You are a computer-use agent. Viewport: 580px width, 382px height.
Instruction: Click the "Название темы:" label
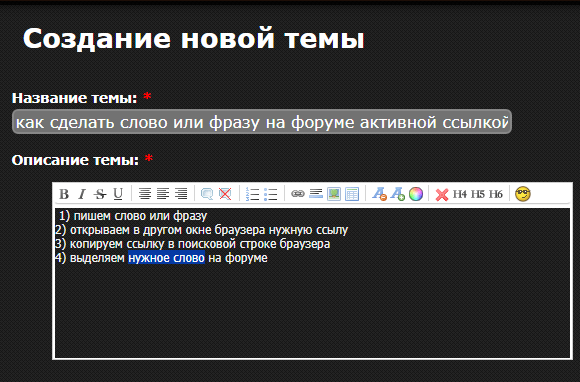click(74, 98)
